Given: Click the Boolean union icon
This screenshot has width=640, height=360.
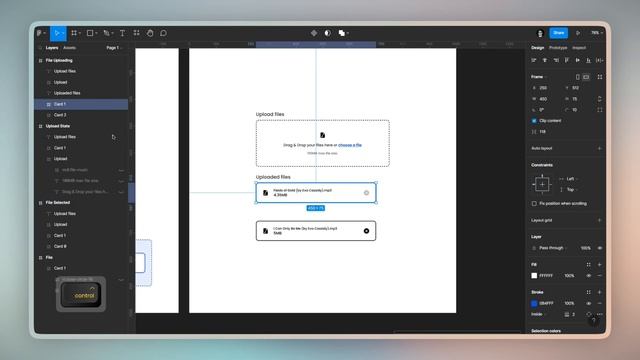Looking at the screenshot, I should point(342,33).
